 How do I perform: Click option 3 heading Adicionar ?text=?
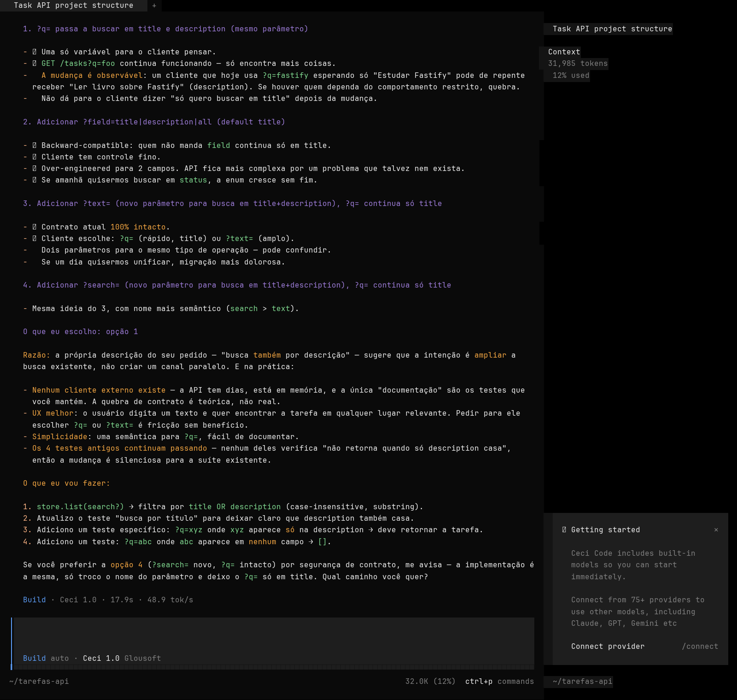point(232,204)
